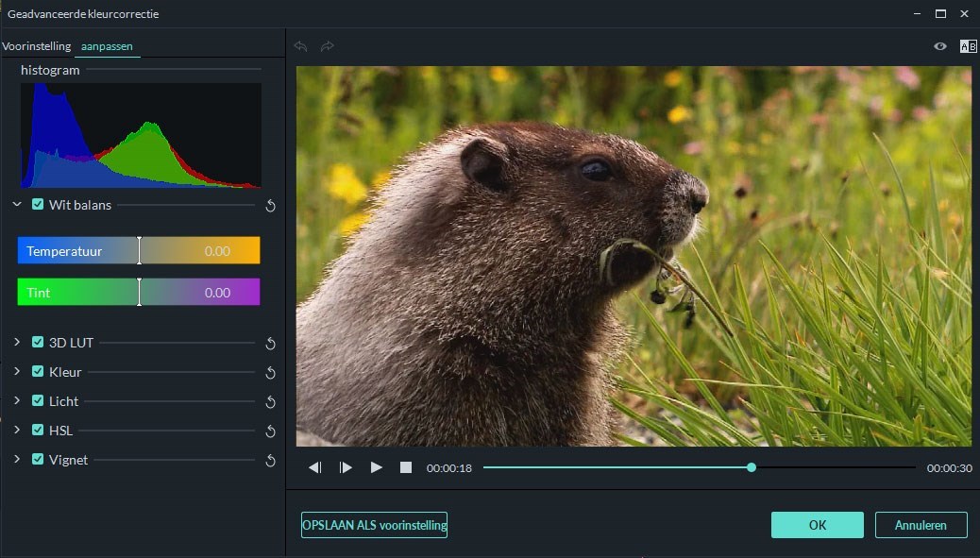Toggle the HSL checkbox
Viewport: 980px width, 558px height.
pyautogui.click(x=38, y=430)
